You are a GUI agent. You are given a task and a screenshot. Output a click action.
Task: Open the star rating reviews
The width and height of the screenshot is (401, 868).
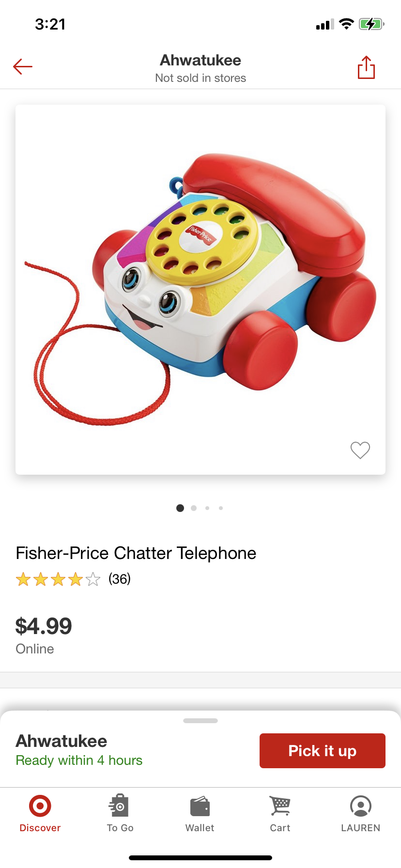click(58, 579)
